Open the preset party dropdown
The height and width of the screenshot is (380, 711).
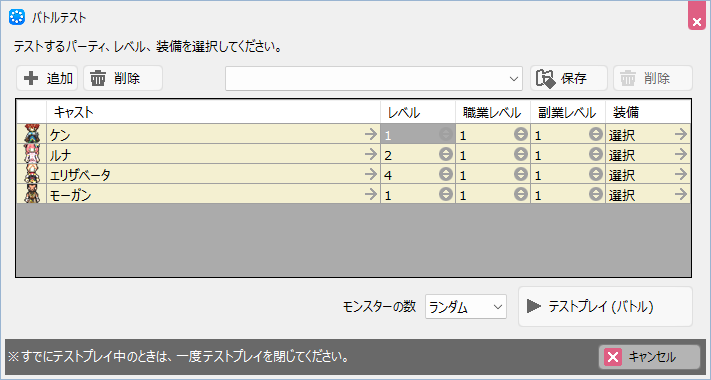click(x=374, y=78)
